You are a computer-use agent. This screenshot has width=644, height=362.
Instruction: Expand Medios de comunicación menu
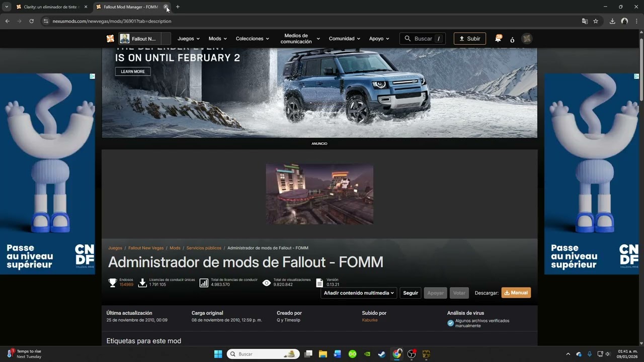(300, 39)
